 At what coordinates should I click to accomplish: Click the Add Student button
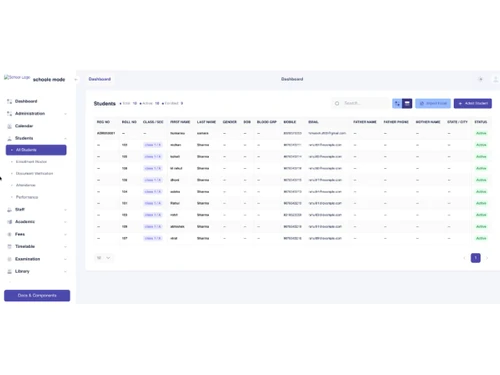point(473,103)
